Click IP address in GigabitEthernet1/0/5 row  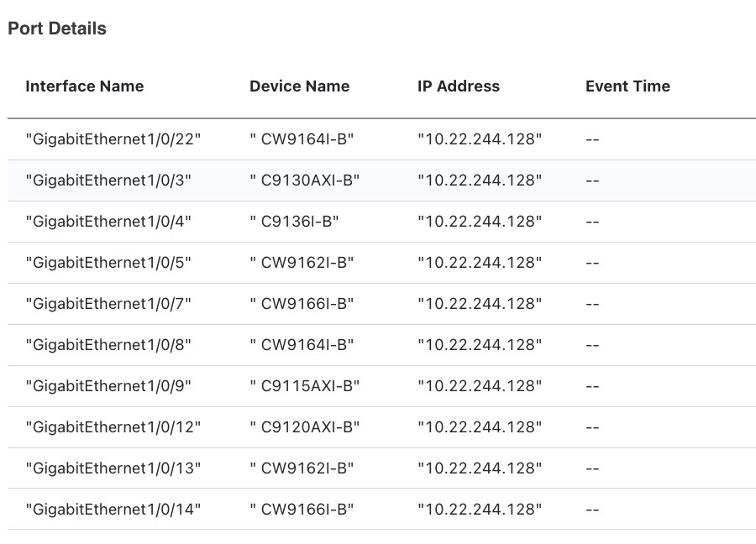pyautogui.click(x=480, y=263)
